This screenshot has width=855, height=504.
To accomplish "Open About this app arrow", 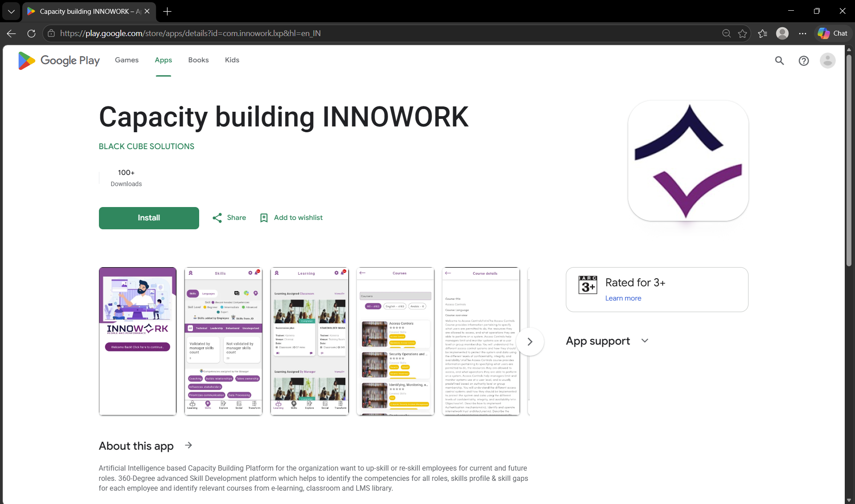I will [x=188, y=445].
